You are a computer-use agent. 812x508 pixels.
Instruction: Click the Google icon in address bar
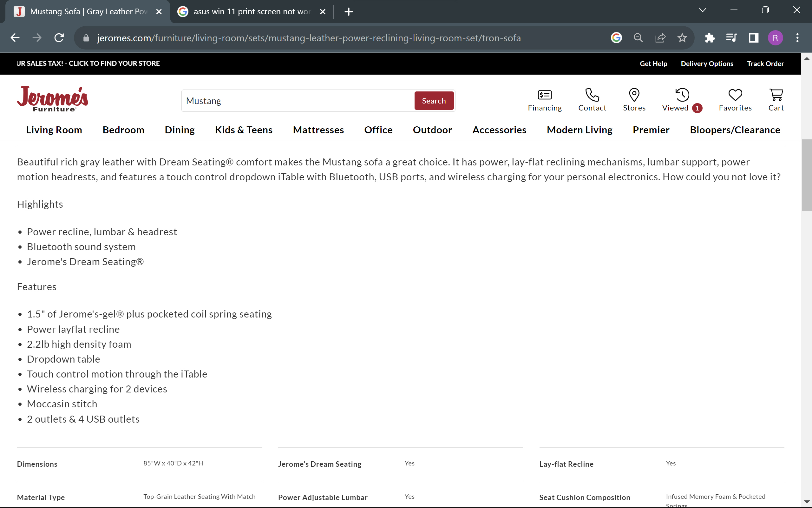coord(616,38)
